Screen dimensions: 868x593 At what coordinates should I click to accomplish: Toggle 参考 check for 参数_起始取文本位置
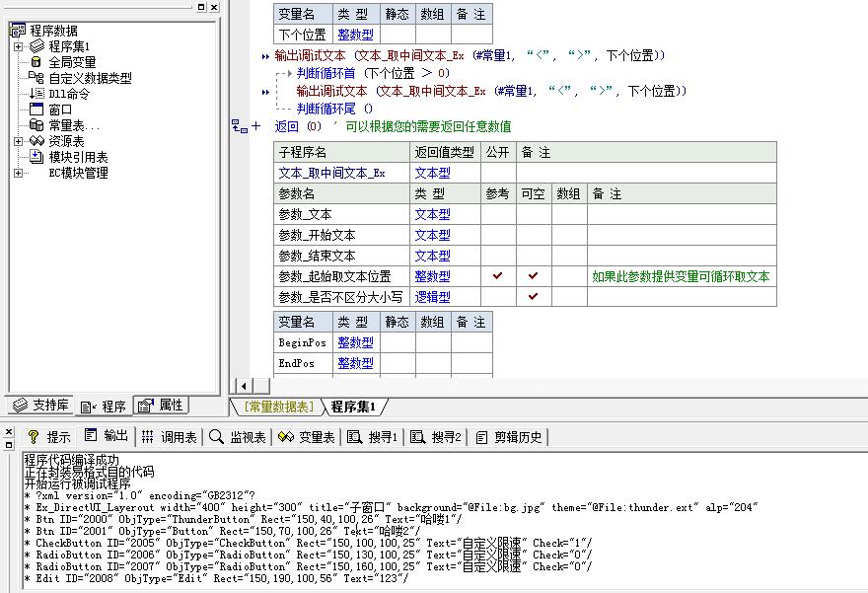tap(498, 275)
